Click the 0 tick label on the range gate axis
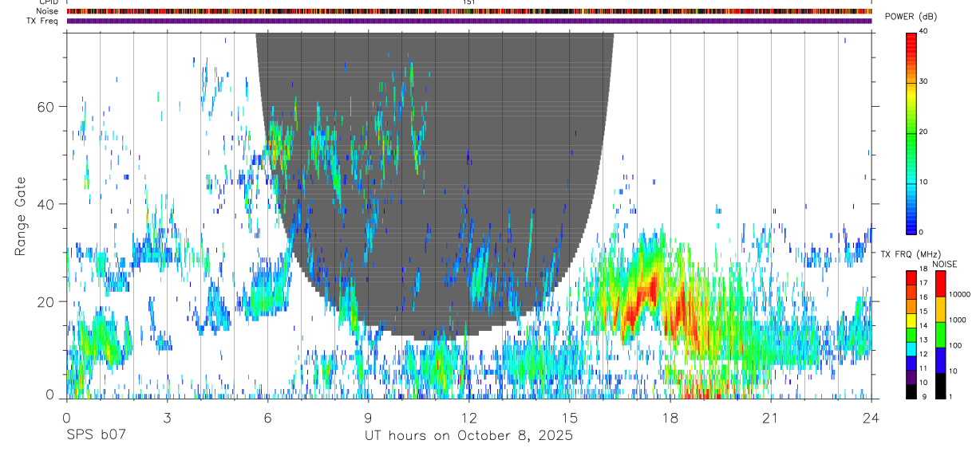Screen dimensions: 980x452 (x=50, y=394)
